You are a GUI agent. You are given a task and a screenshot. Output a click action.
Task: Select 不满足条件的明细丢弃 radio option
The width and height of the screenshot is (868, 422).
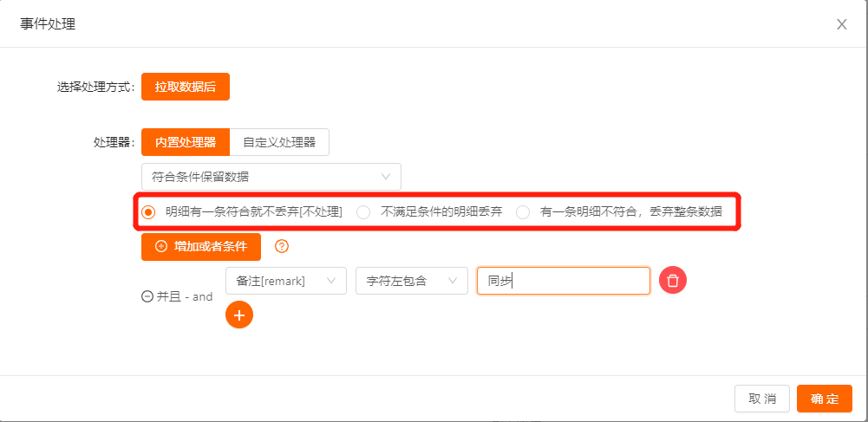point(364,211)
